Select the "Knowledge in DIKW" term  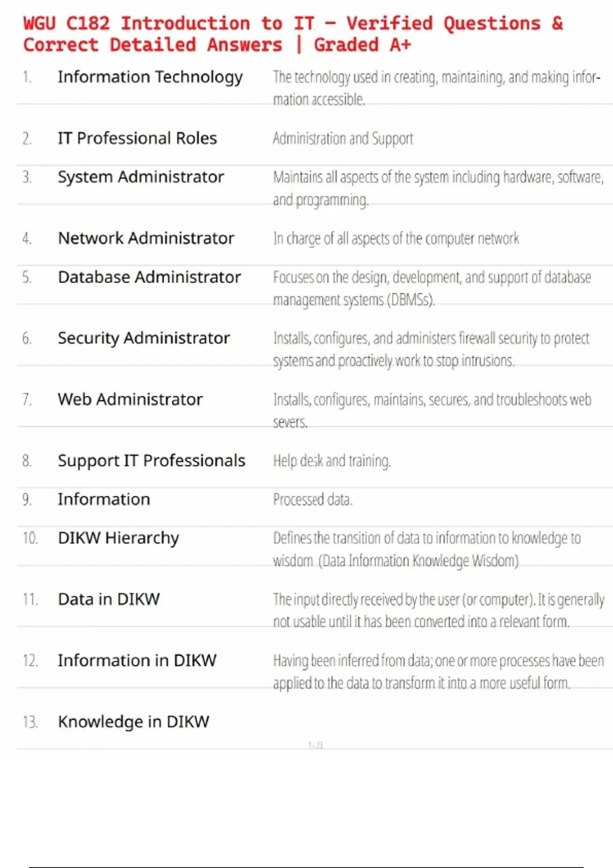pyautogui.click(x=133, y=722)
